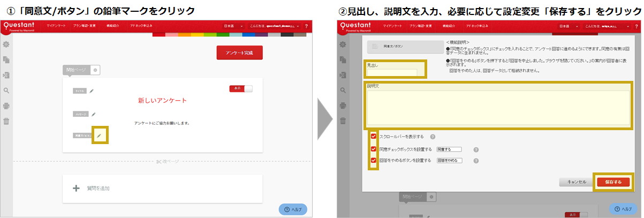Click Questant logo in right screenshot
The width and height of the screenshot is (644, 218).
click(356, 26)
